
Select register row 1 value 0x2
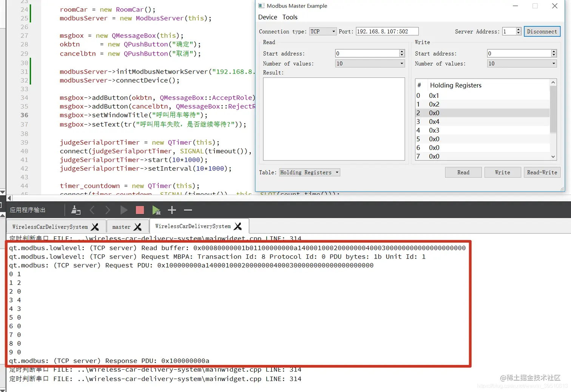[482, 104]
